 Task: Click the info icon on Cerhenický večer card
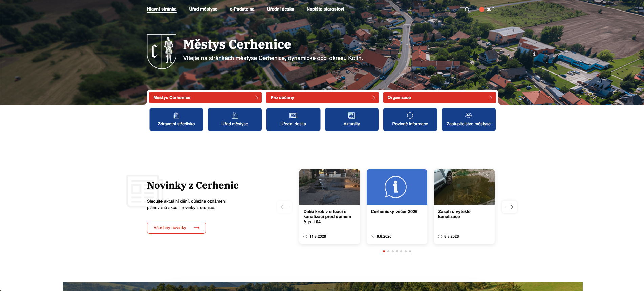click(x=395, y=187)
